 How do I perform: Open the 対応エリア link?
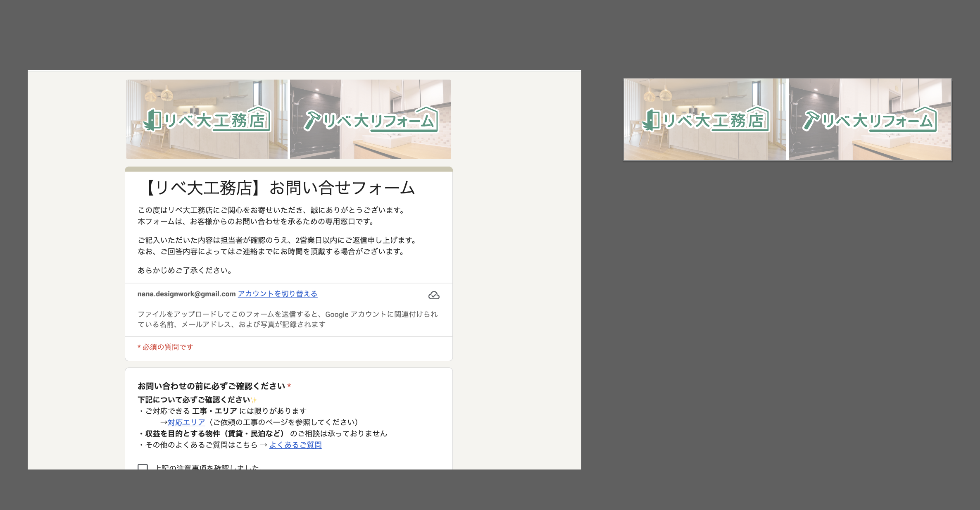(186, 422)
